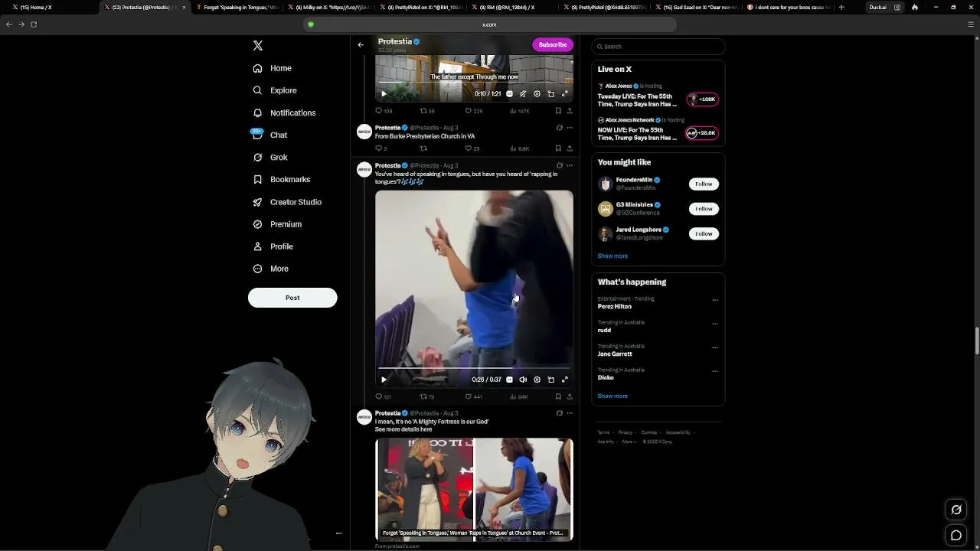Screen dimensions: 980x551
Task: Open settings for the 0:37 video
Action: point(537,380)
